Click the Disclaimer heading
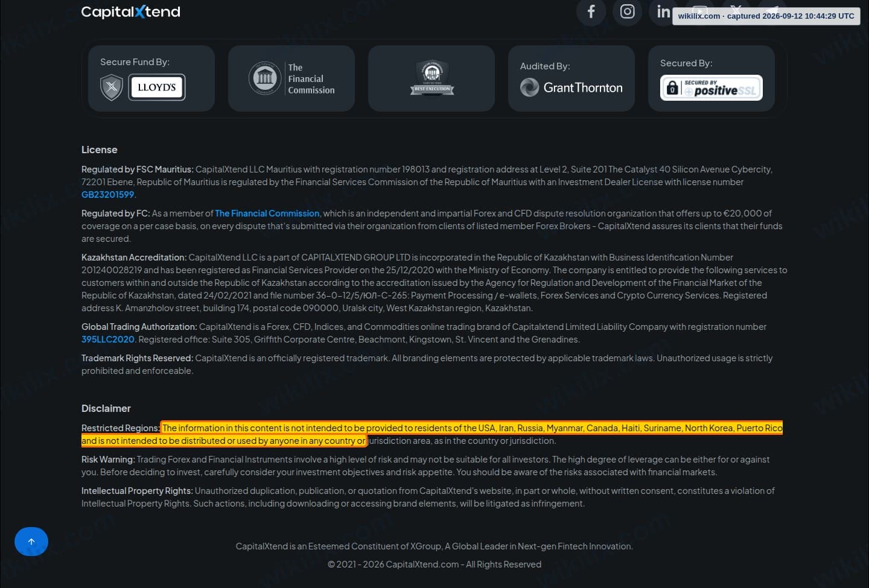The image size is (869, 588). click(106, 408)
